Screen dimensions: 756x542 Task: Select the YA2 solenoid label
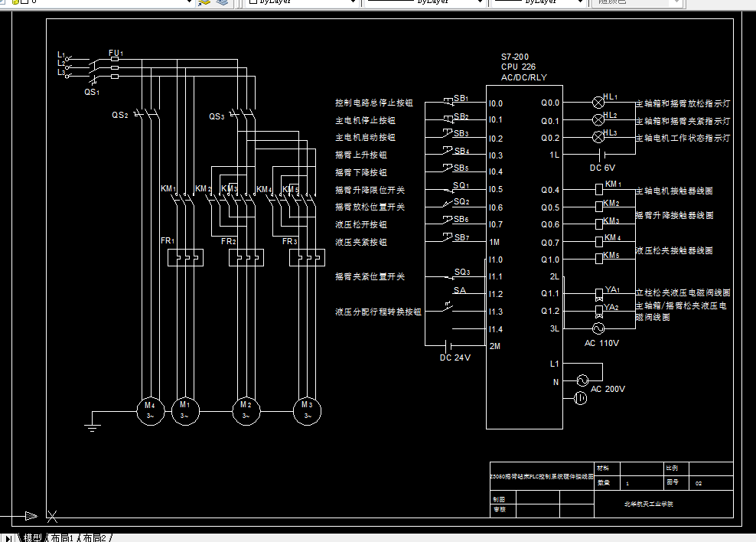[611, 307]
